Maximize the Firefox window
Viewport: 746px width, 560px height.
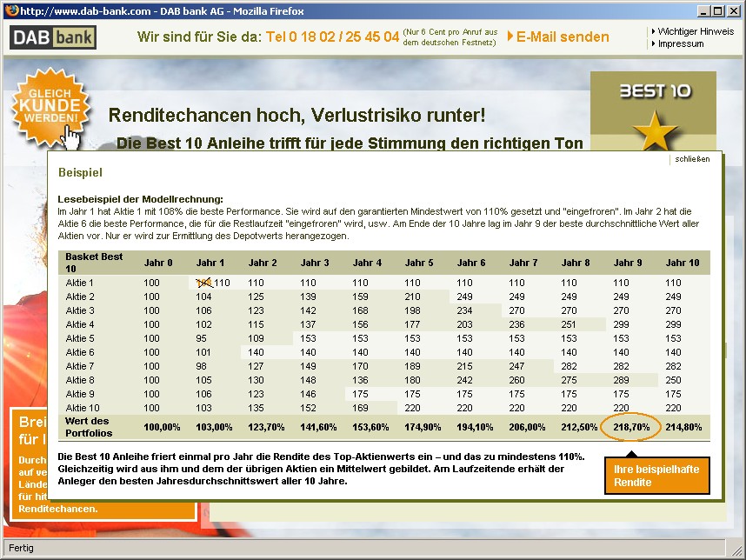pyautogui.click(x=718, y=10)
